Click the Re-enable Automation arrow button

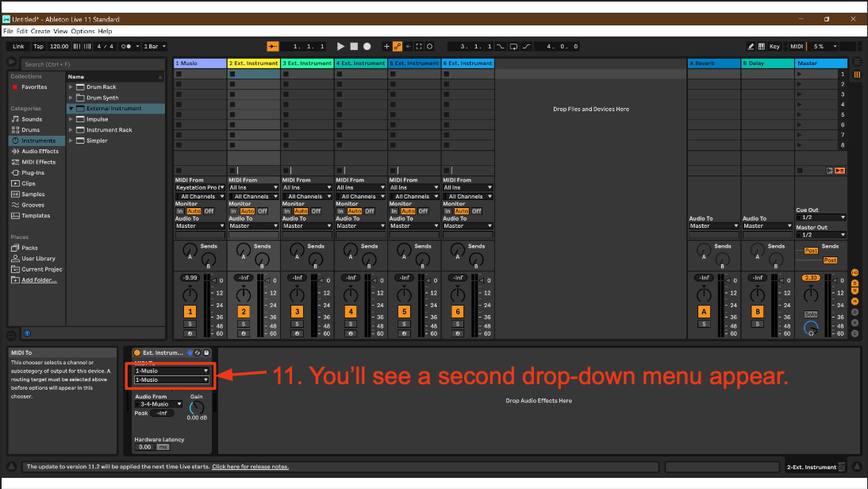(408, 47)
